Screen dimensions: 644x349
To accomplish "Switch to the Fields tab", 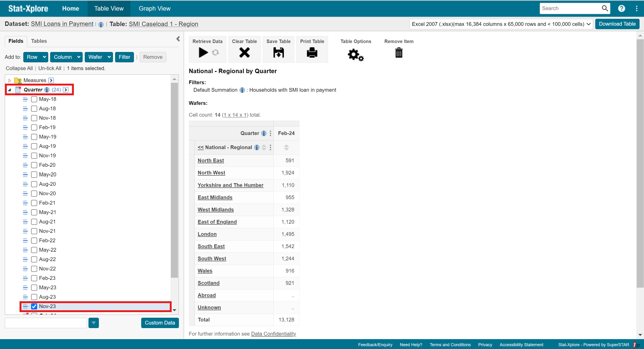I will coord(16,41).
